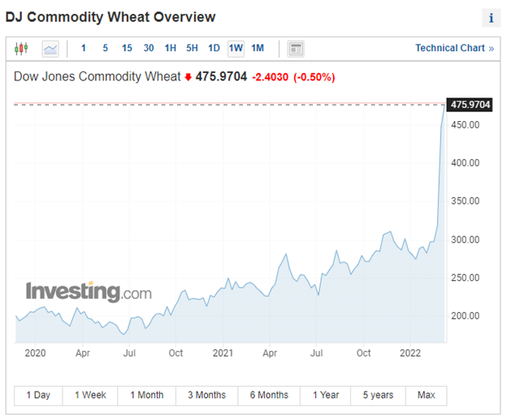Viewport: 507px width, 420px height.
Task: Click the Investing.com watermark logo
Action: [88, 291]
